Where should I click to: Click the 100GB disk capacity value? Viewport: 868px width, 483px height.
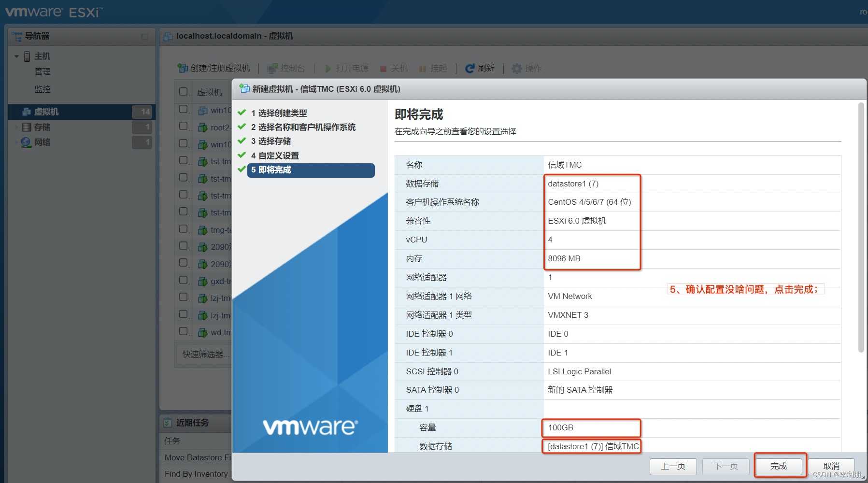pos(560,427)
